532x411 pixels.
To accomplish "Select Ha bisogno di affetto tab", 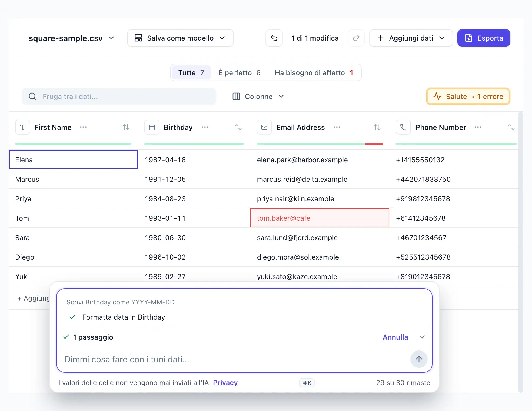I will click(x=314, y=73).
